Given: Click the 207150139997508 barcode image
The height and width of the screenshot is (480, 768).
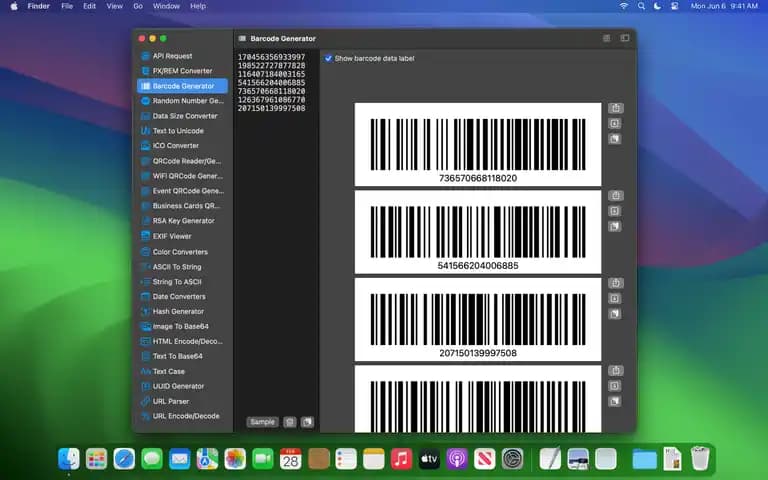Looking at the screenshot, I should [x=478, y=320].
